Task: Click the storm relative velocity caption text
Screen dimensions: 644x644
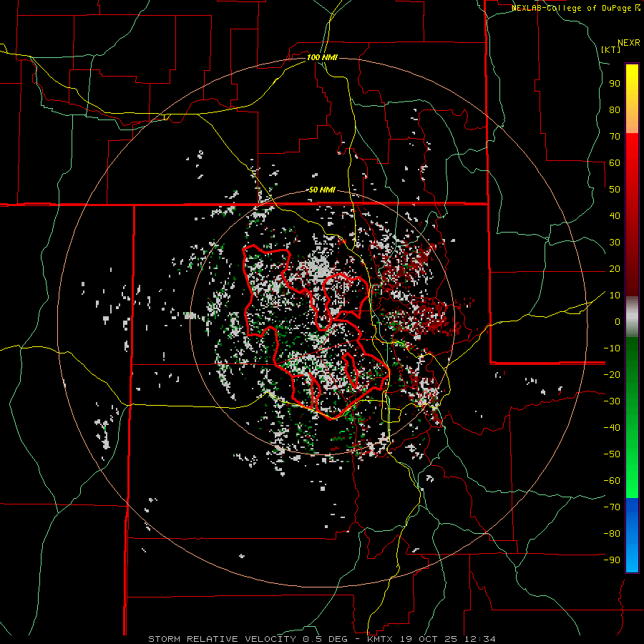Action: click(x=322, y=639)
